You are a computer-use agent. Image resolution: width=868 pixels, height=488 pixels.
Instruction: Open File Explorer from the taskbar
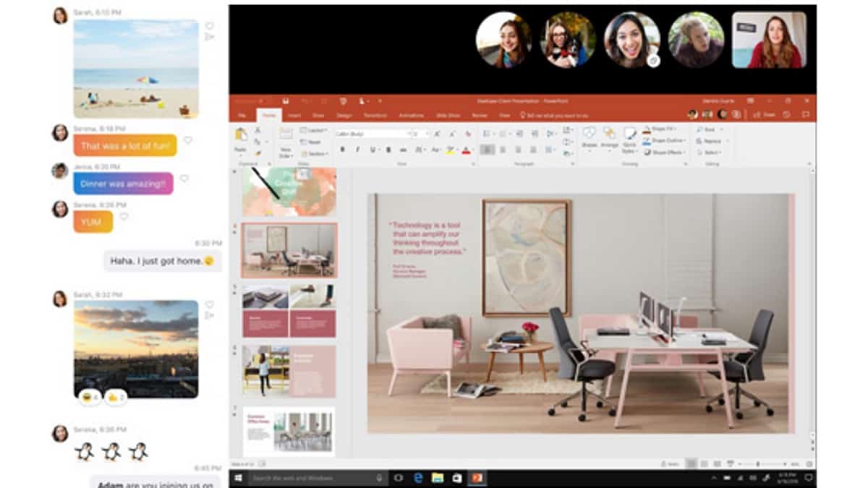point(438,478)
